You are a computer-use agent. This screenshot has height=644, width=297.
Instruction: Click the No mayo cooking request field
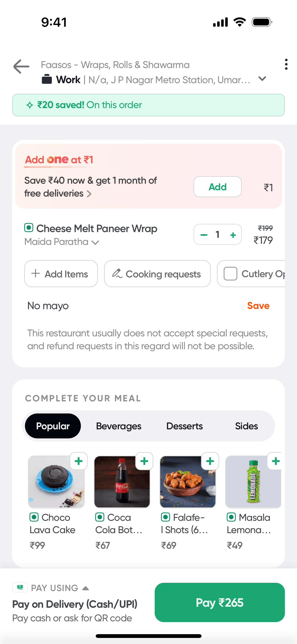pos(126,306)
